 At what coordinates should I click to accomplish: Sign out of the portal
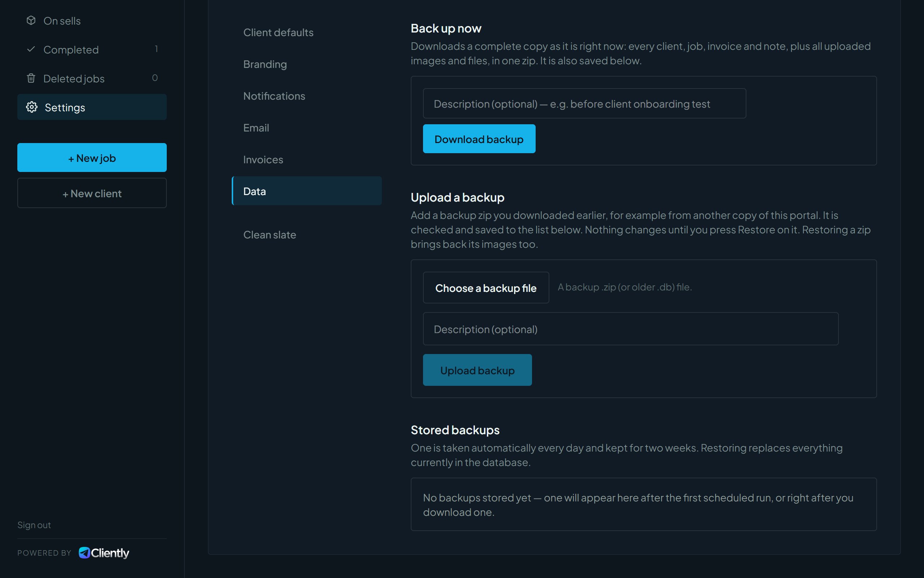click(34, 525)
